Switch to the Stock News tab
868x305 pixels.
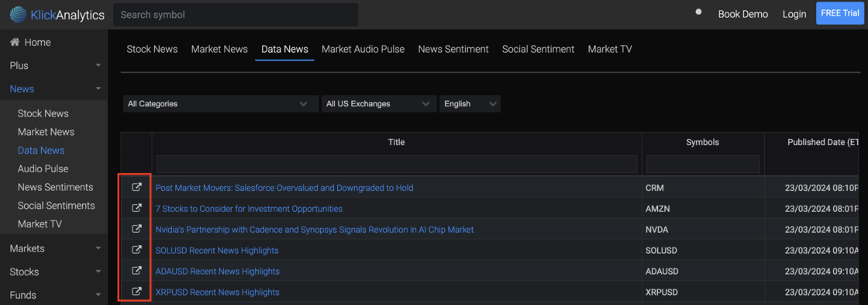coord(152,50)
